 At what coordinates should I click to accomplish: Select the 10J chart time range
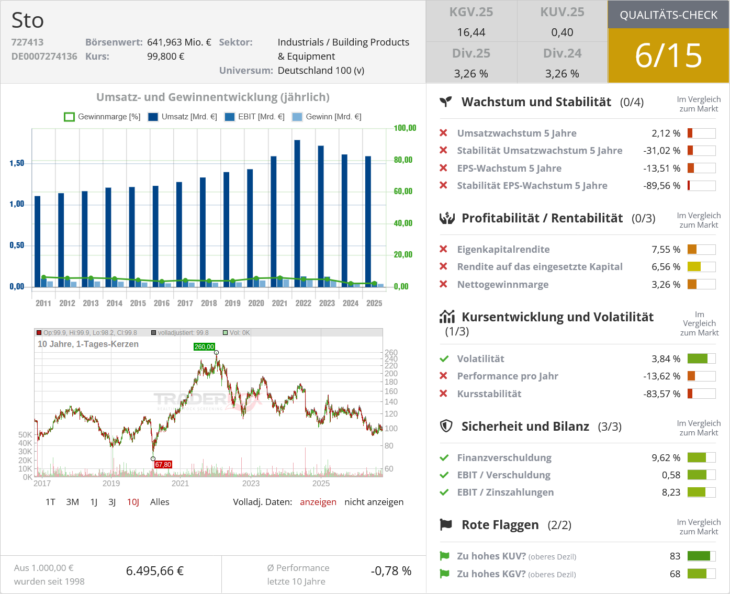coord(133,502)
